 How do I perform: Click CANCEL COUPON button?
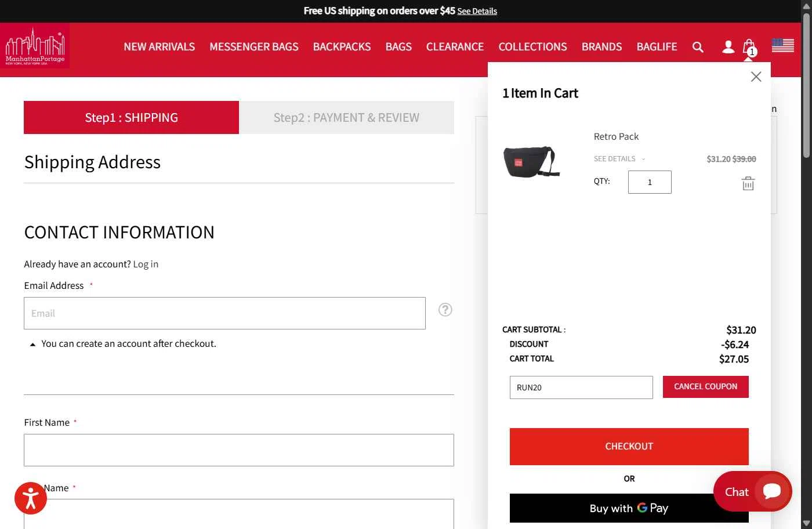[x=706, y=387]
